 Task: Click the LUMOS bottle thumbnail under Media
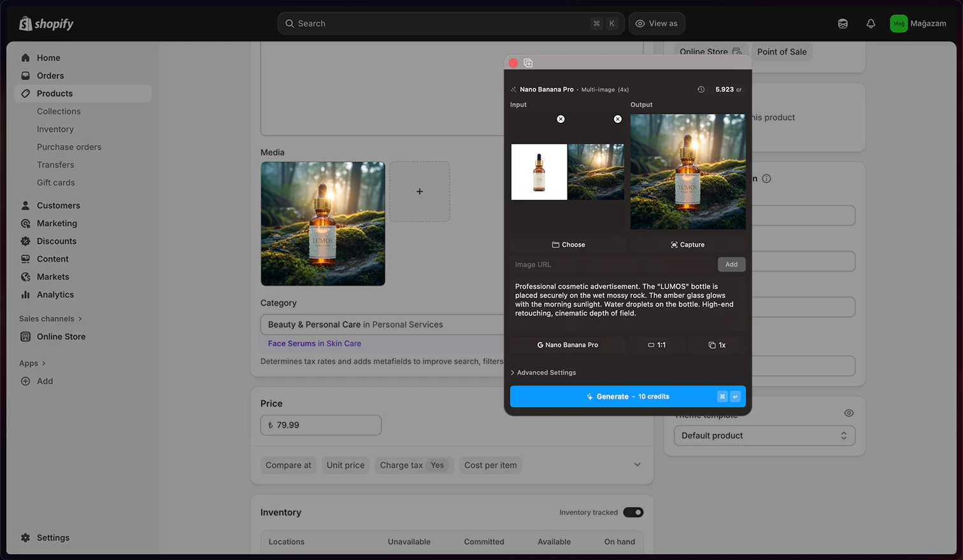tap(322, 223)
